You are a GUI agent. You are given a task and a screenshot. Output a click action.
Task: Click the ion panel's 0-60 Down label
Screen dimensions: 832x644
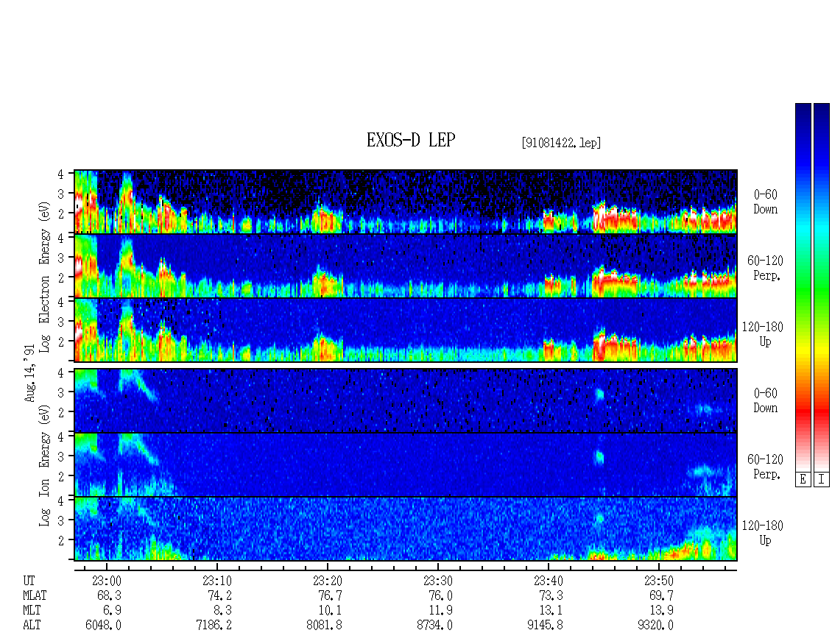tap(765, 400)
